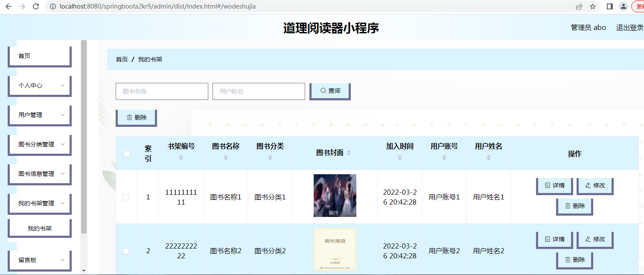Click the browser profile avatar icon
Viewport: 644px width, 275px height.
click(x=624, y=6)
